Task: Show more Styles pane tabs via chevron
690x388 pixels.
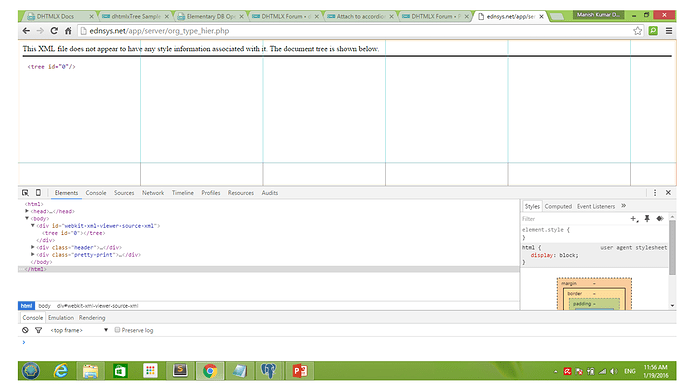Action: (x=624, y=206)
